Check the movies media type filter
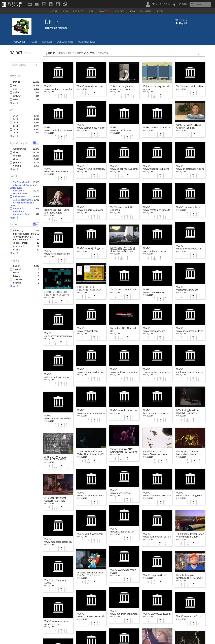 pyautogui.click(x=11, y=82)
